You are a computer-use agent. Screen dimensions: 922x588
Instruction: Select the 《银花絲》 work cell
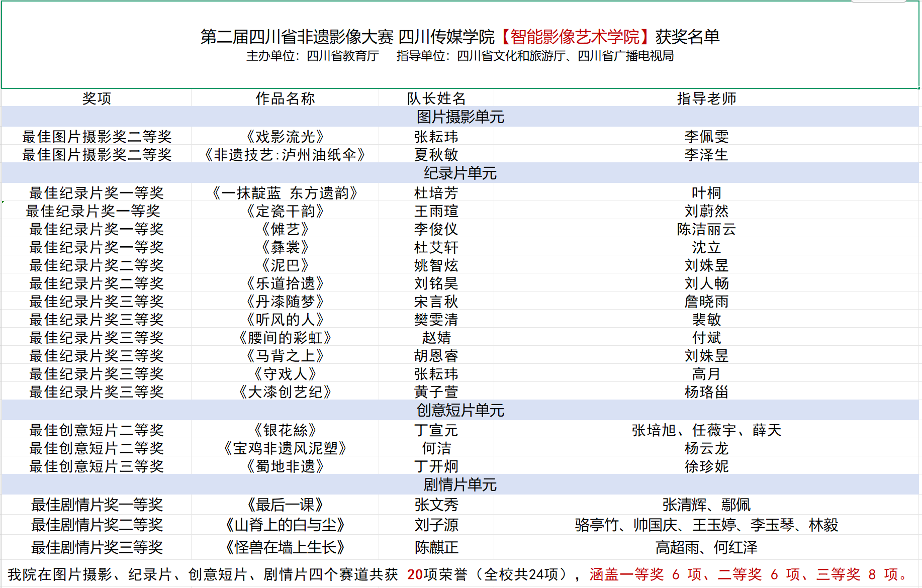tap(285, 430)
